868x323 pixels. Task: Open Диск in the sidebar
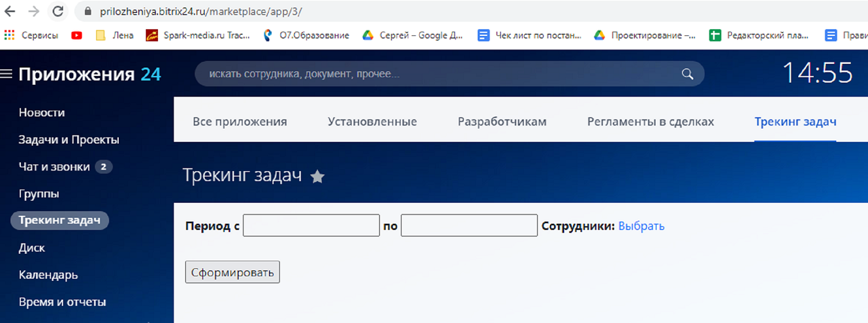(32, 248)
